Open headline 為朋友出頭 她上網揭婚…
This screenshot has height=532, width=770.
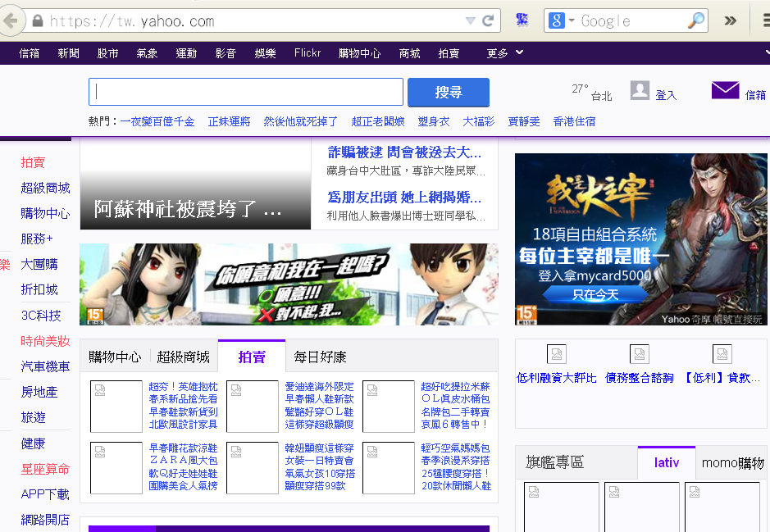coord(404,198)
